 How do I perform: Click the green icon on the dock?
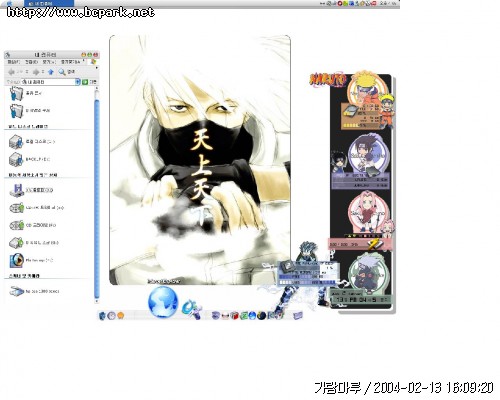(x=244, y=315)
